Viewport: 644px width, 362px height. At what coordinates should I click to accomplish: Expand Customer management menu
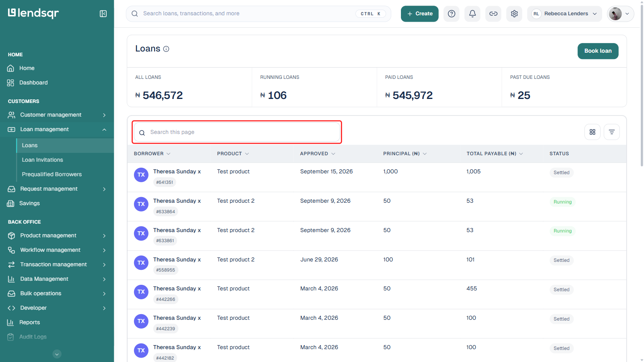click(57, 115)
